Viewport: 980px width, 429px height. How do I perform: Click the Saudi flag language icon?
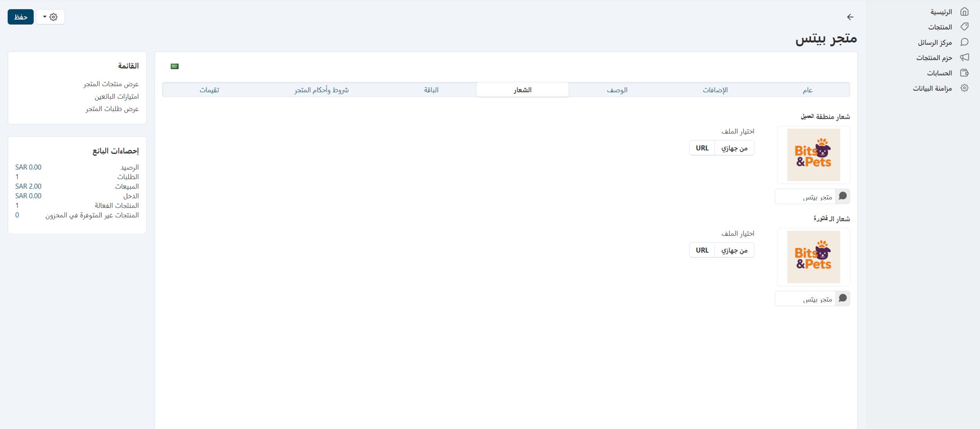[x=174, y=66]
